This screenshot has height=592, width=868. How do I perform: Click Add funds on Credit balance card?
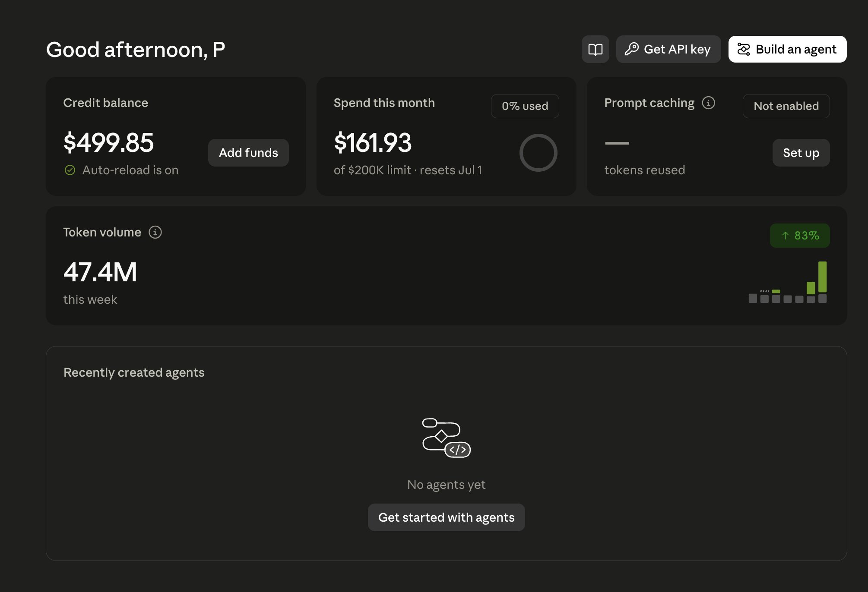[248, 153]
